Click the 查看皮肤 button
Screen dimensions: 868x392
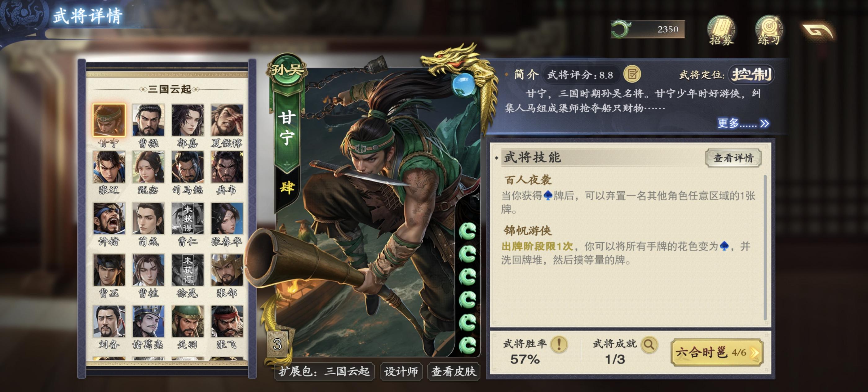tap(454, 372)
